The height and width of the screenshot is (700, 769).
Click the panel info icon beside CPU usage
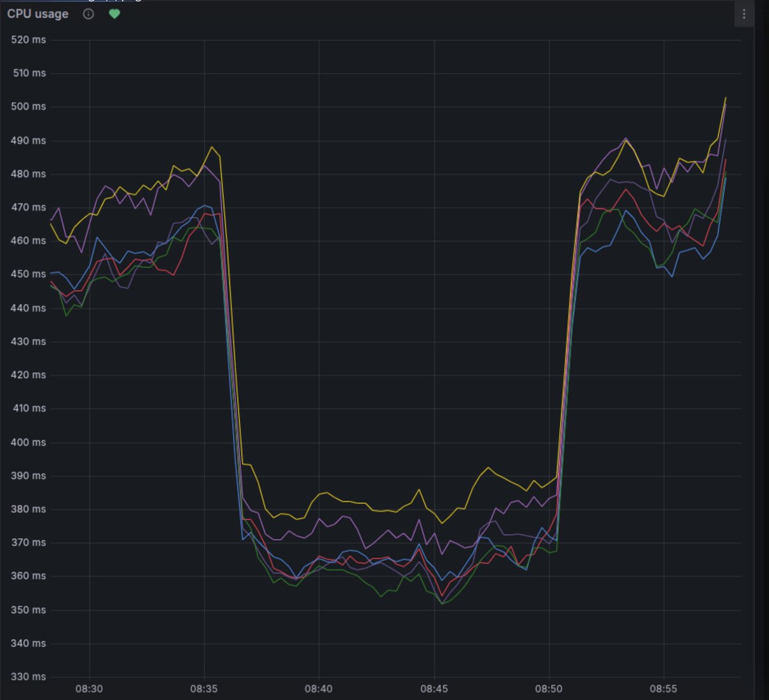[88, 13]
